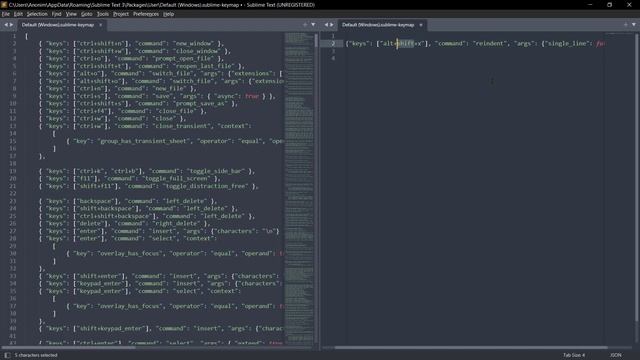640x360 pixels.
Task: Open the JSON syntax selector
Action: tap(616, 355)
